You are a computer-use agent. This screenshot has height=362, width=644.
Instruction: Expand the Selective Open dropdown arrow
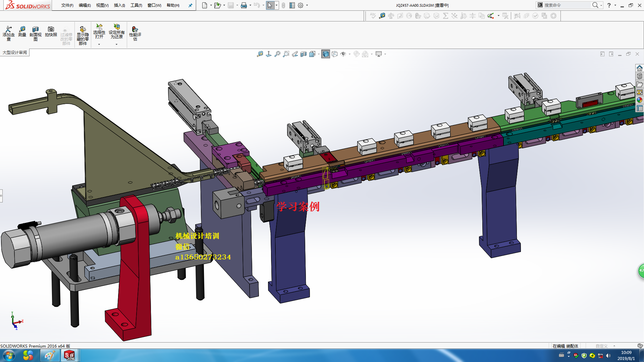99,44
